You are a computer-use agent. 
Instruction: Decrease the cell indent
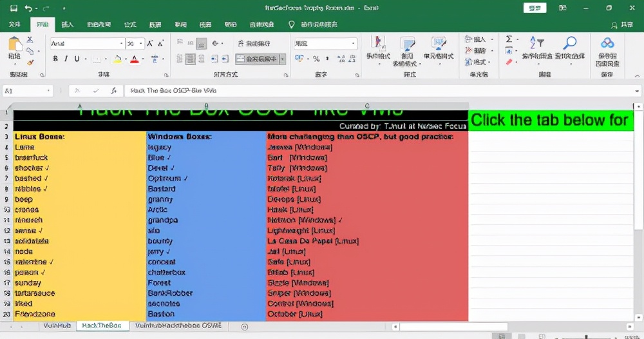point(214,59)
